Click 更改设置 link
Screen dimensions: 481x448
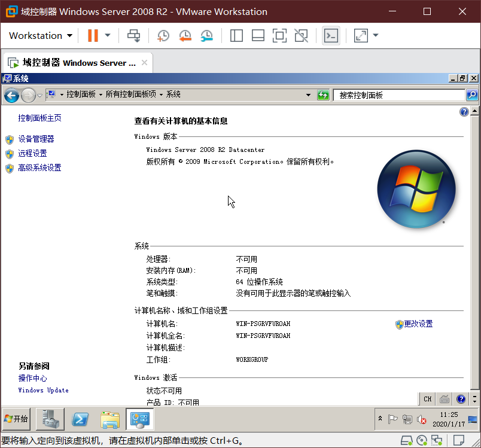pyautogui.click(x=418, y=324)
